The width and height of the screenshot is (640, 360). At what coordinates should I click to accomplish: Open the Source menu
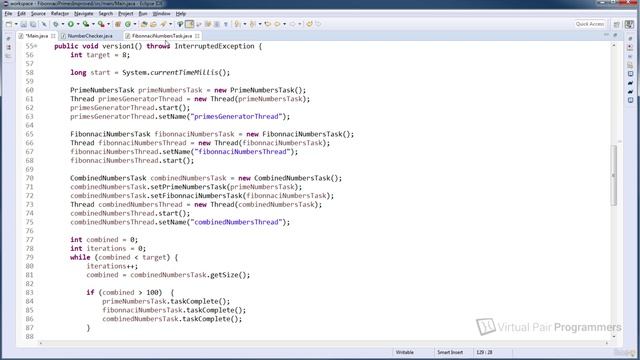coord(38,13)
